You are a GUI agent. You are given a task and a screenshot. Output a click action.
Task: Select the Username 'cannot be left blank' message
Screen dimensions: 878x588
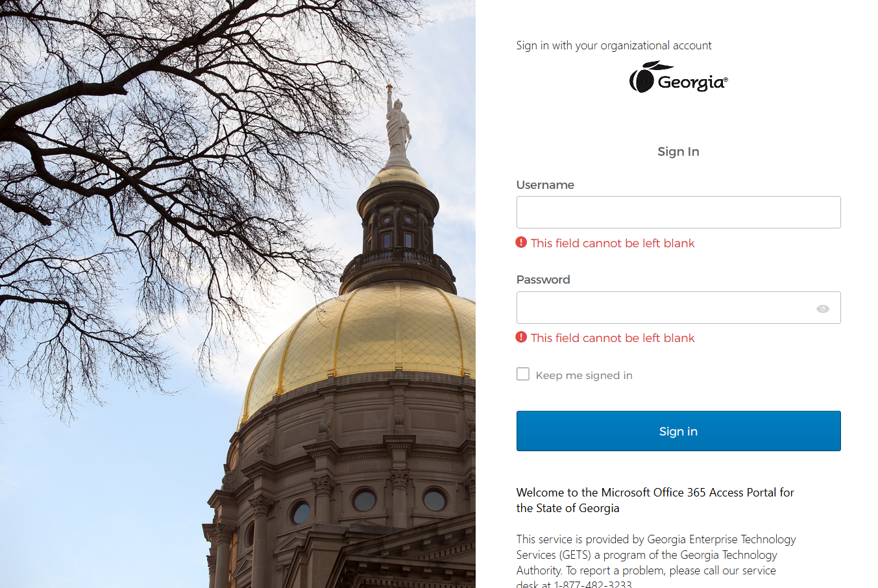pos(613,243)
